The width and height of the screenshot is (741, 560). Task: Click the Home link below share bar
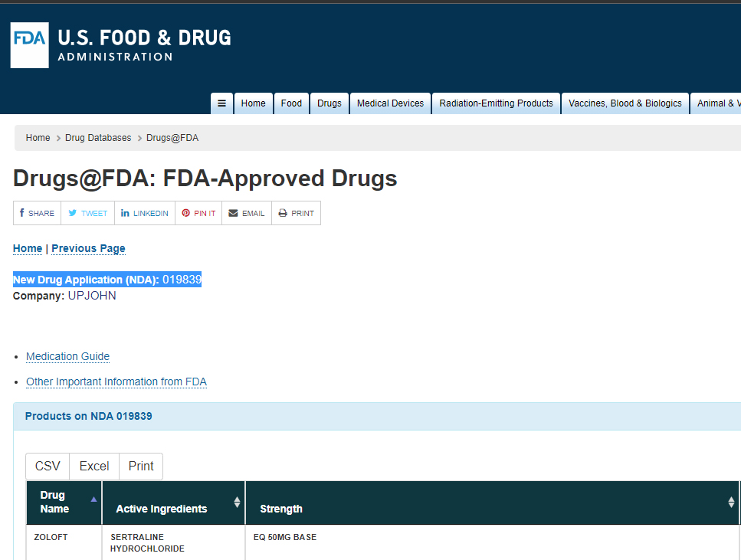pyautogui.click(x=28, y=248)
